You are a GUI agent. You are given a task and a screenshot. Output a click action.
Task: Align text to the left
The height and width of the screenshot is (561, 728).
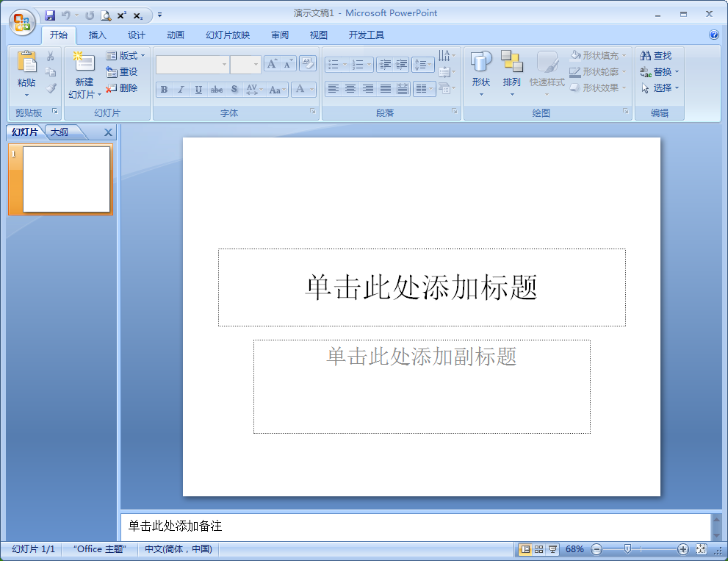click(x=333, y=88)
